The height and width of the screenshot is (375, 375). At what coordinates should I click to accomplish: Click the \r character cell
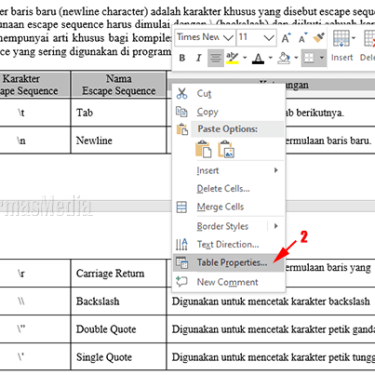tap(35, 273)
